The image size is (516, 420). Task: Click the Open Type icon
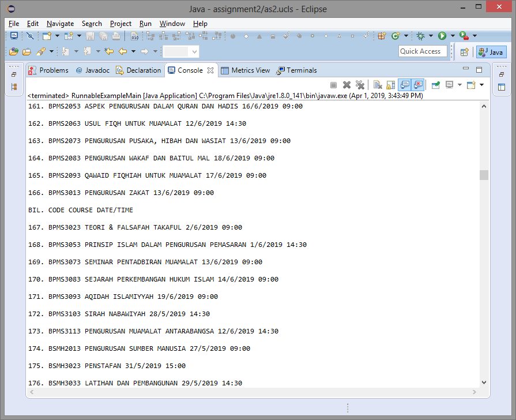pyautogui.click(x=14, y=51)
